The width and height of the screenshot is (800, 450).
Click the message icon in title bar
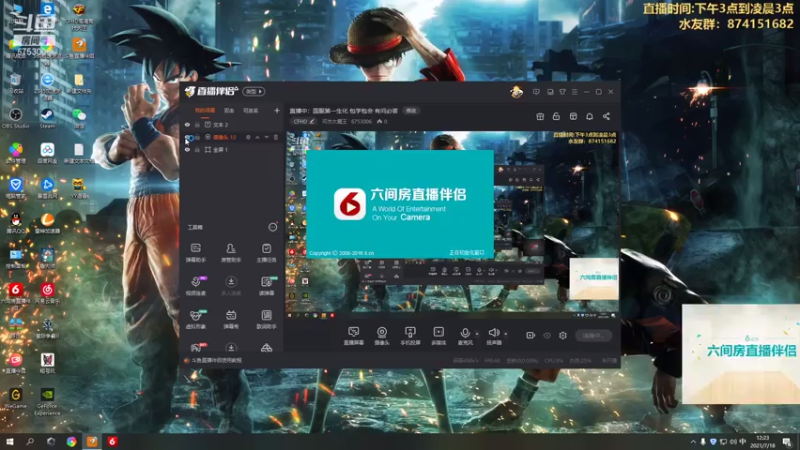[x=536, y=92]
